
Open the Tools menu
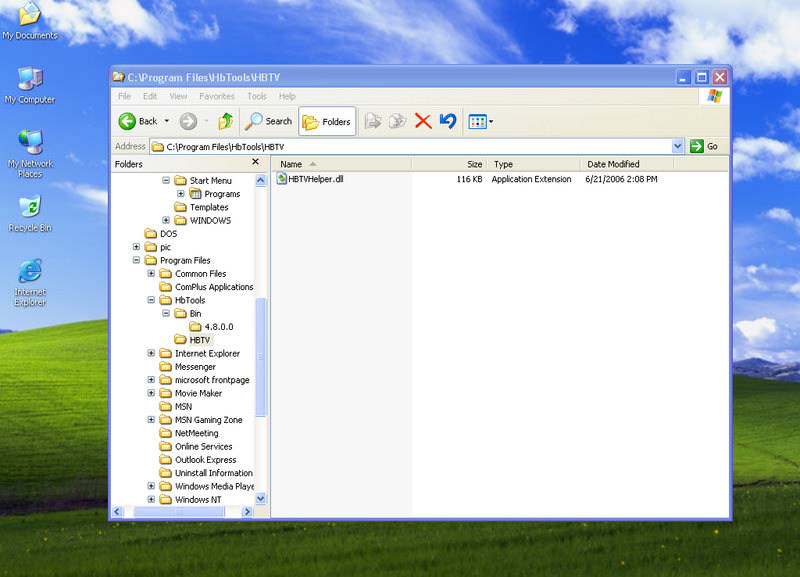click(257, 96)
